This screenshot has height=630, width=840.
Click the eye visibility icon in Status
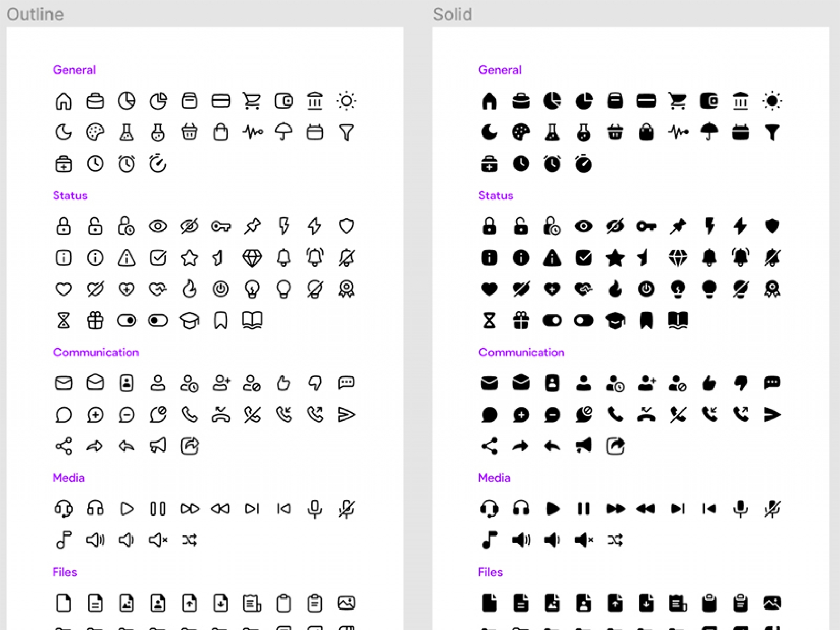158,226
